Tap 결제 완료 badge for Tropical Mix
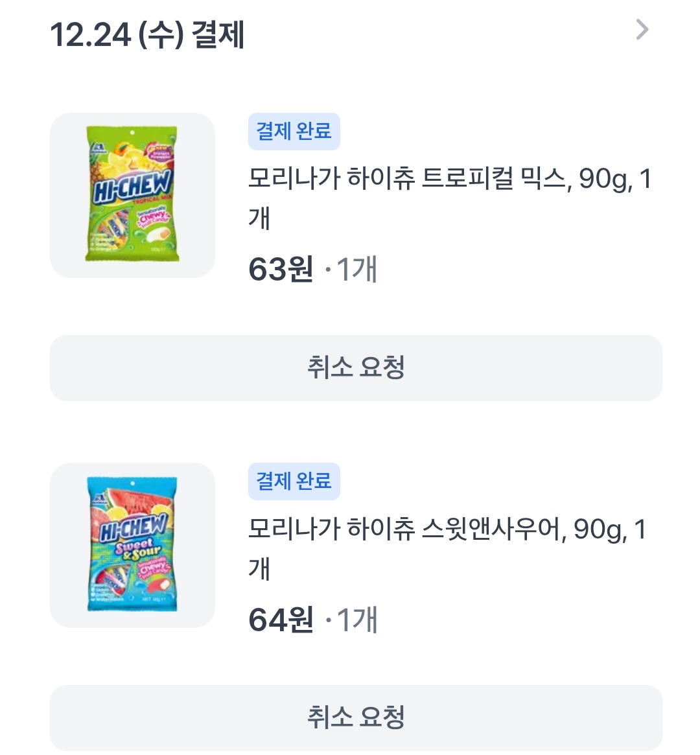The image size is (700, 755). click(x=294, y=132)
